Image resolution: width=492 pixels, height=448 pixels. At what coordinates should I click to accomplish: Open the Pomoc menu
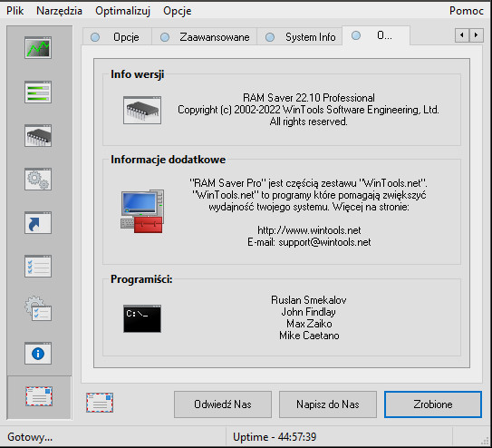tap(467, 11)
